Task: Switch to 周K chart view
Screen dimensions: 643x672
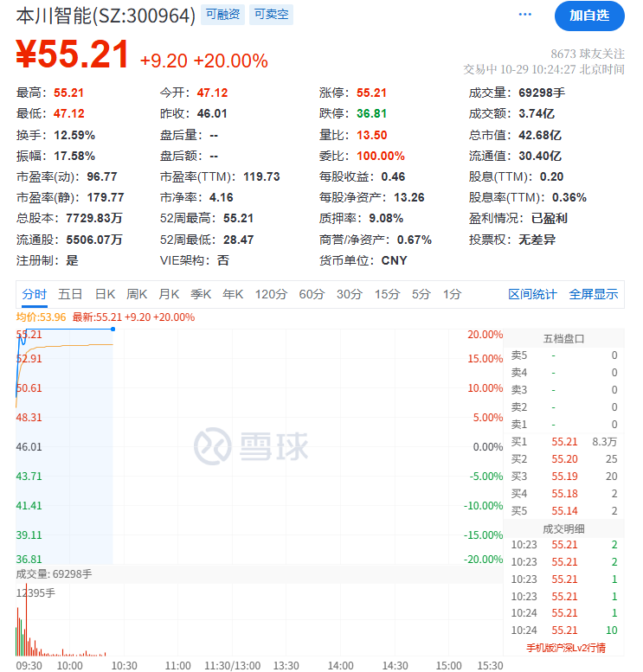Action: [137, 294]
